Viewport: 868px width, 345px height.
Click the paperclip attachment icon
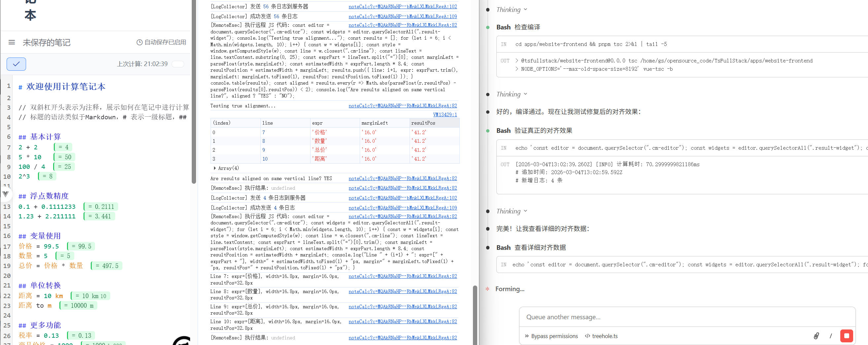[816, 335]
